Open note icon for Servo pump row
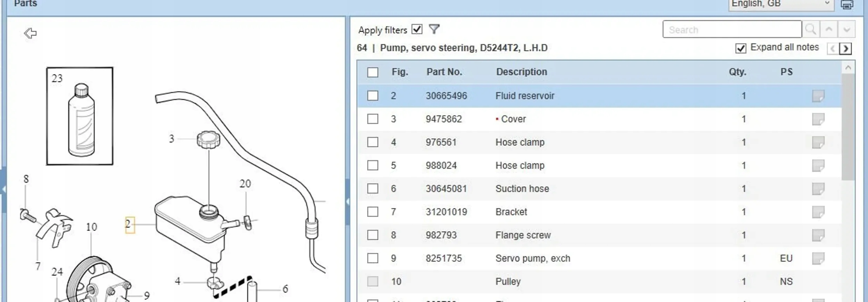 pos(818,258)
